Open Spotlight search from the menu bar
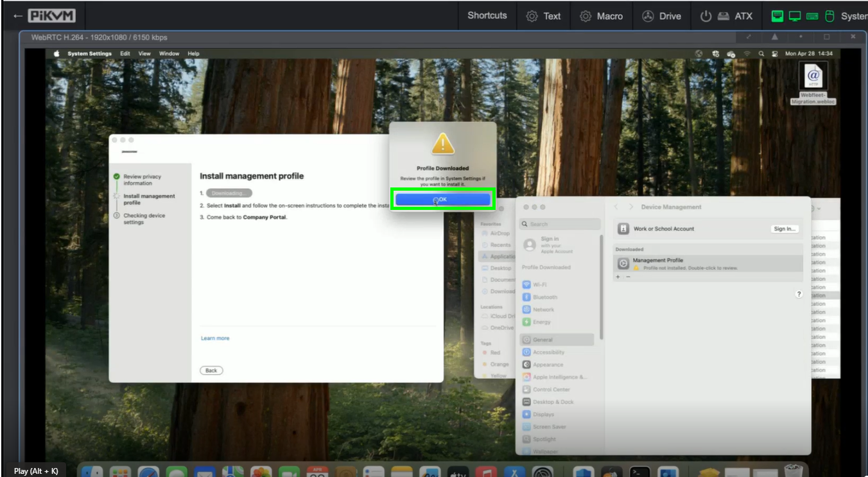The image size is (868, 477). coord(761,54)
